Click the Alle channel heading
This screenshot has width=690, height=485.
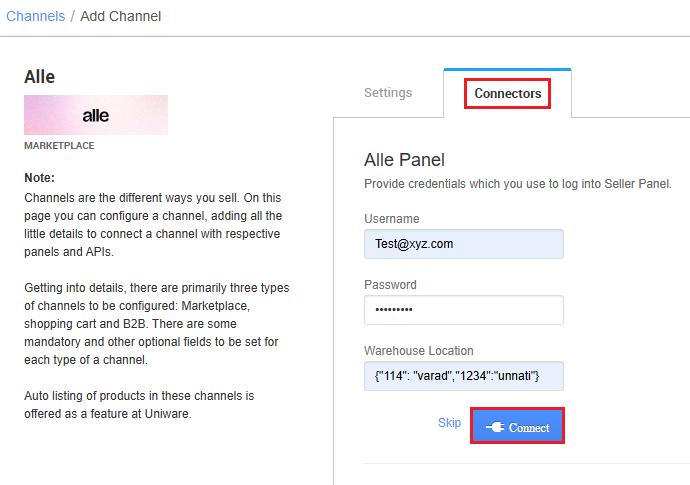[x=40, y=77]
